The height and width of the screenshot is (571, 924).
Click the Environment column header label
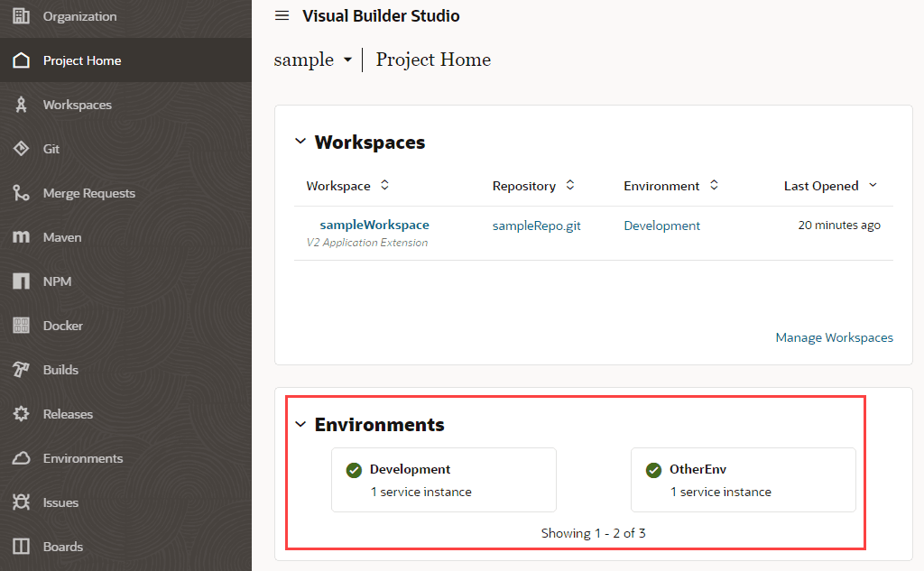[661, 186]
